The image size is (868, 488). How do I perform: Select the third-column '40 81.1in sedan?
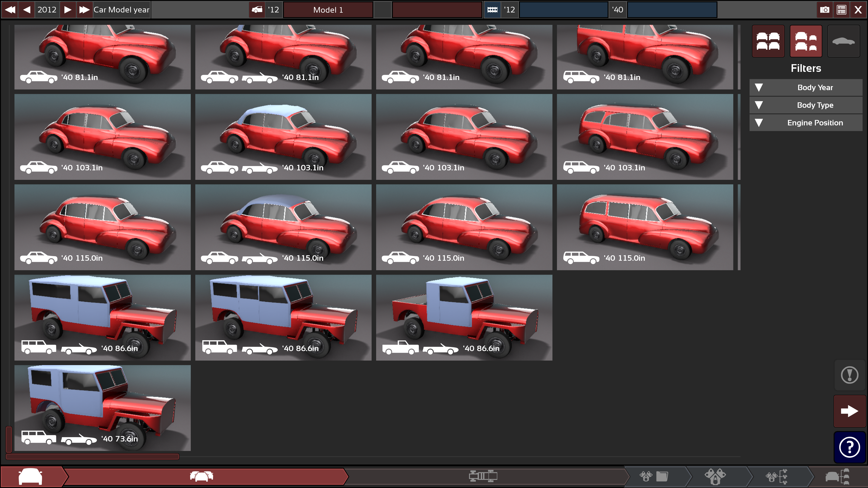coord(464,57)
